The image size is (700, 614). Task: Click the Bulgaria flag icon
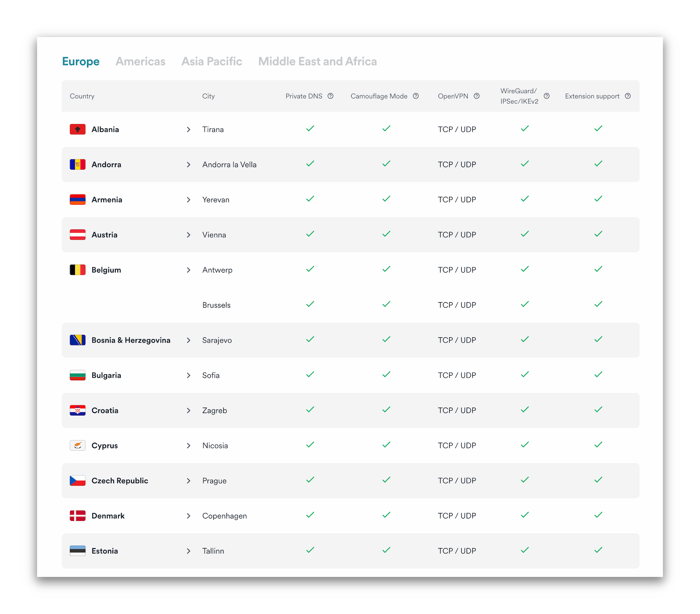77,375
